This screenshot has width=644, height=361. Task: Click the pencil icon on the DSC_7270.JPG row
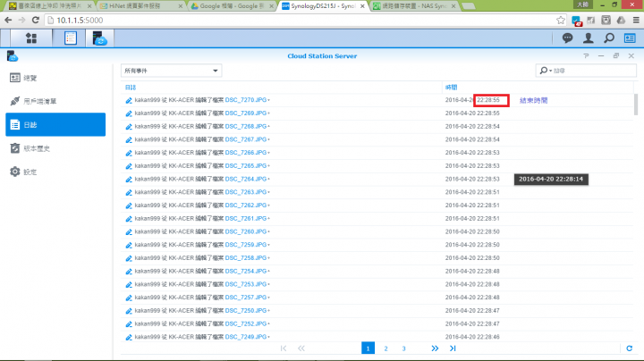click(129, 100)
